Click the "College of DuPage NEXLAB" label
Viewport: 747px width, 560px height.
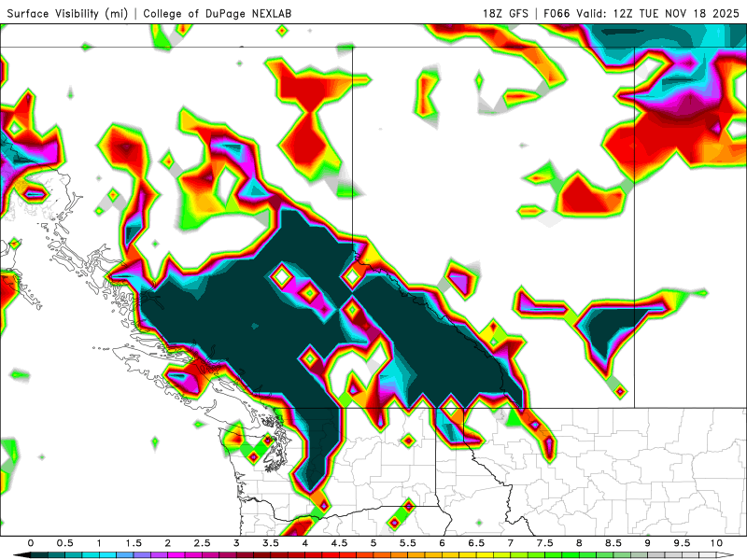(218, 13)
